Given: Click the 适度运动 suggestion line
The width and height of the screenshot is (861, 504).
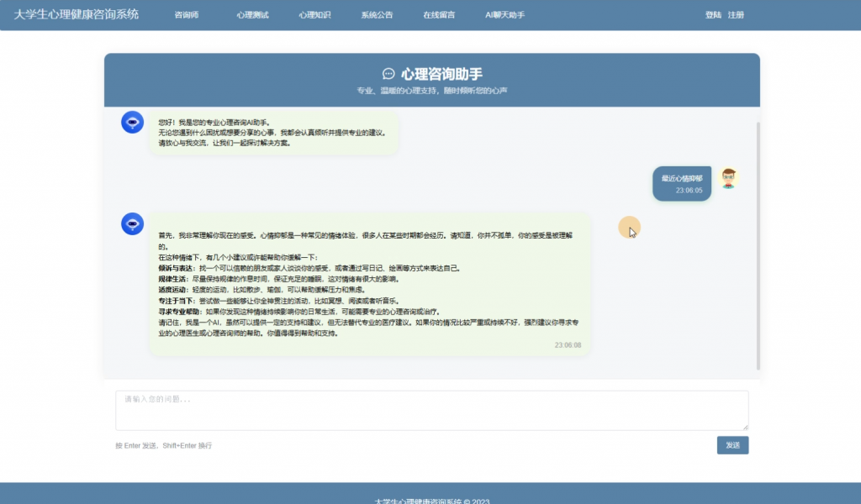Looking at the screenshot, I should pos(262,290).
